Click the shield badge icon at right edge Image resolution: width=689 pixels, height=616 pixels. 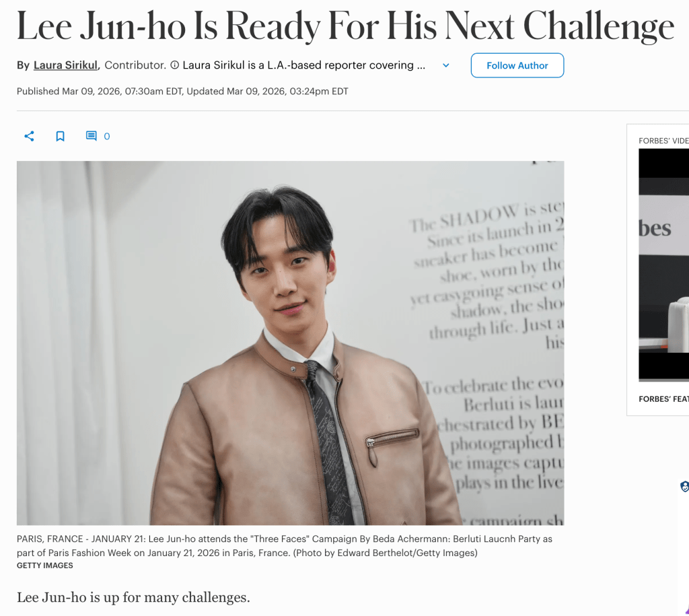coord(684,486)
